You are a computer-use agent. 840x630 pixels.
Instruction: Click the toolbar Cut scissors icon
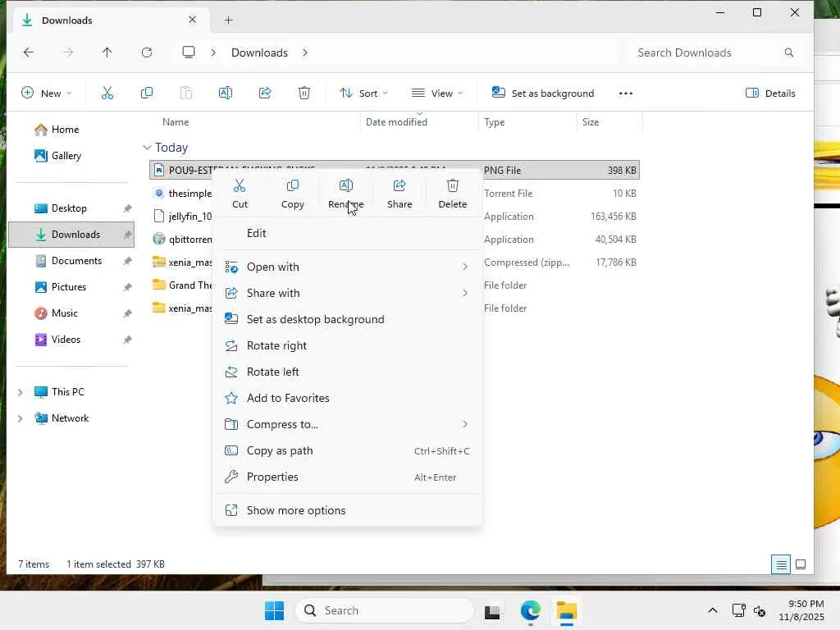[x=107, y=94]
